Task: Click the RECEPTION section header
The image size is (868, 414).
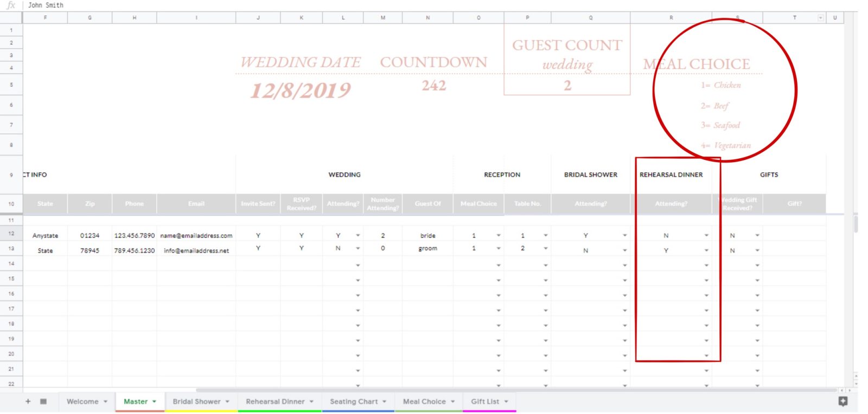Action: pyautogui.click(x=502, y=174)
